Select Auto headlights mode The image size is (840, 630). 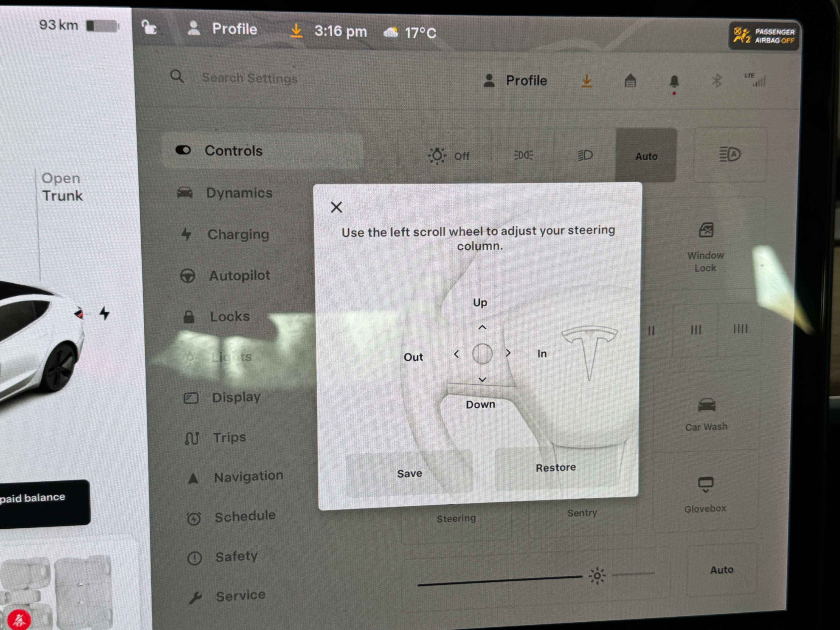coord(646,156)
